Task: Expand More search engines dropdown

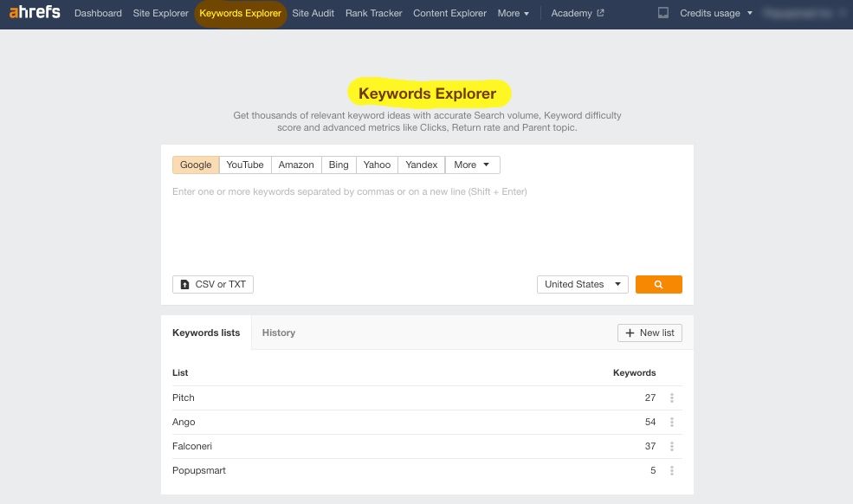Action: (x=472, y=165)
